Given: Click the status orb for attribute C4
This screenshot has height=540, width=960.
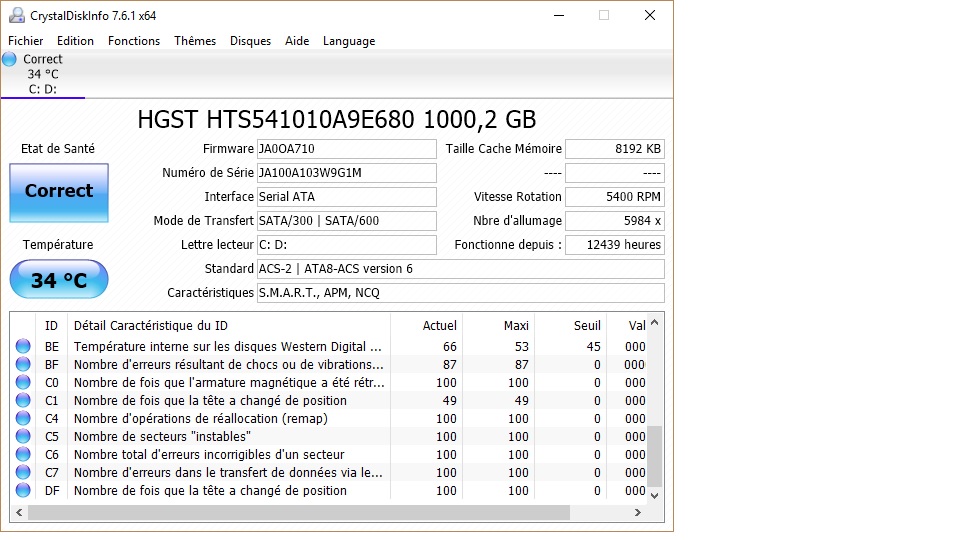Looking at the screenshot, I should (x=23, y=419).
